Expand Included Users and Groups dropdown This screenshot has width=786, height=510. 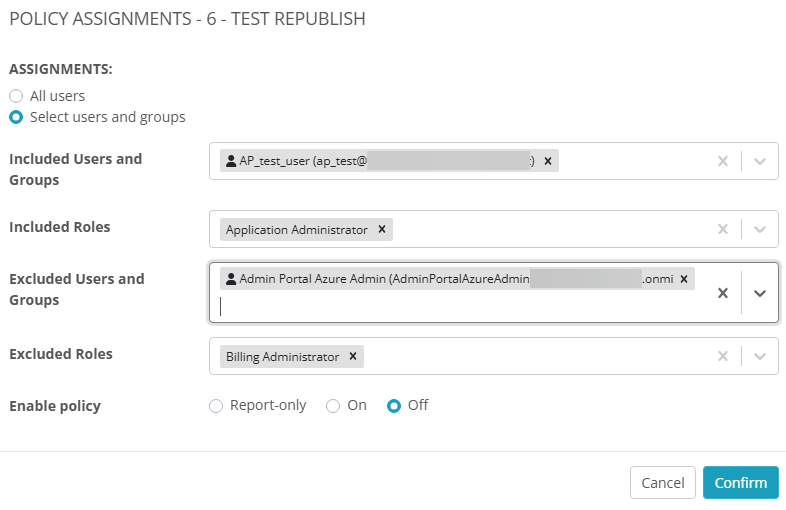pos(760,161)
